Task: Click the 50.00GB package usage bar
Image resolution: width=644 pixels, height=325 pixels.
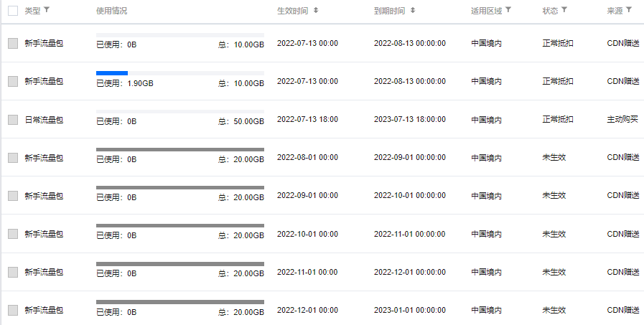Action: tap(180, 111)
